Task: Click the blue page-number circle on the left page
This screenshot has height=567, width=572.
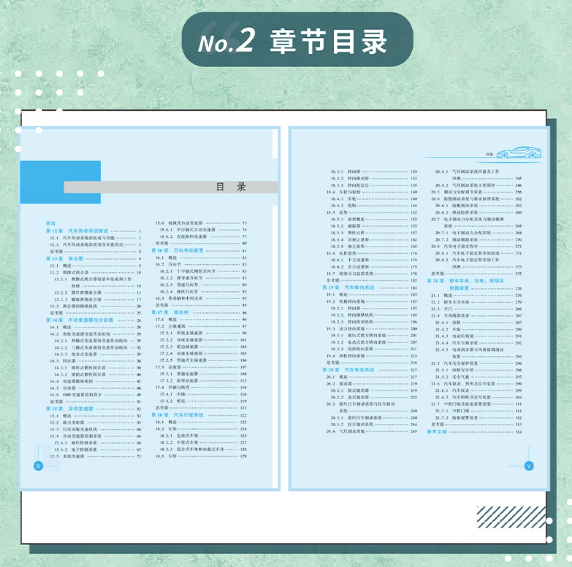Action: [38, 466]
